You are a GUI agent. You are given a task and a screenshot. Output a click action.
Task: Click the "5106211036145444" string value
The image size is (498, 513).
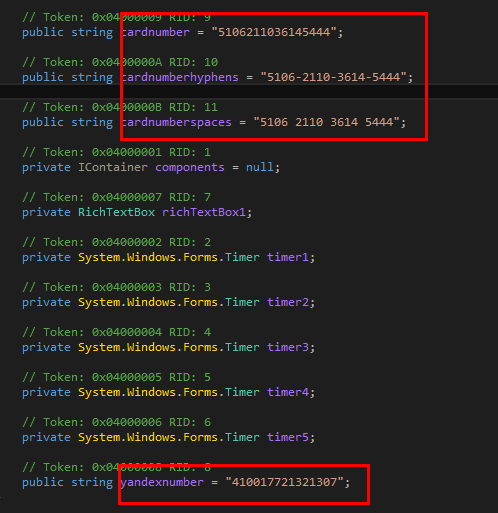pyautogui.click(x=274, y=32)
